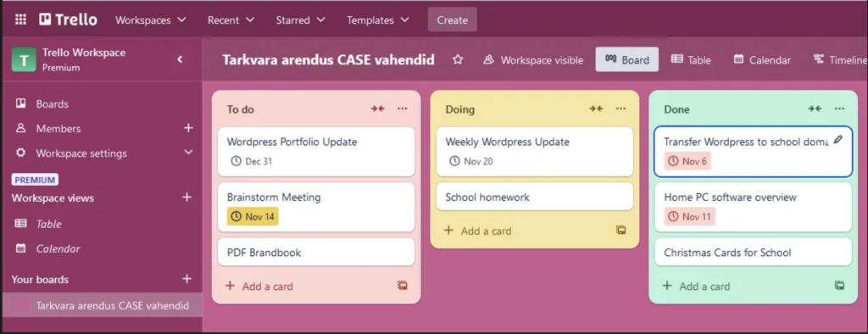Click the Trello logo

coord(68,20)
